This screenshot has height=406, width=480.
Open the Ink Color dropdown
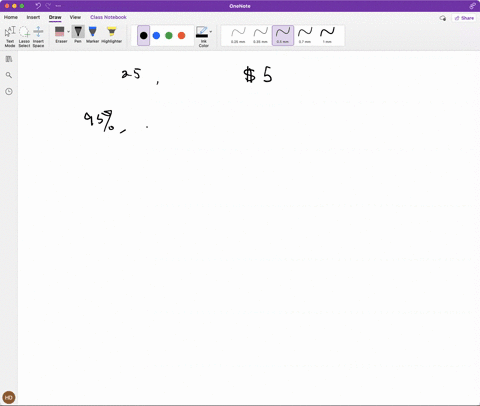[204, 37]
